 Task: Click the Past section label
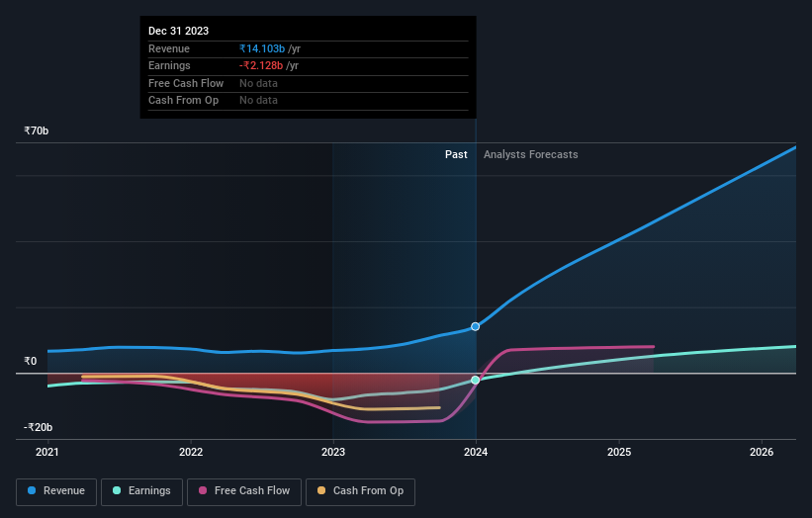pos(456,154)
